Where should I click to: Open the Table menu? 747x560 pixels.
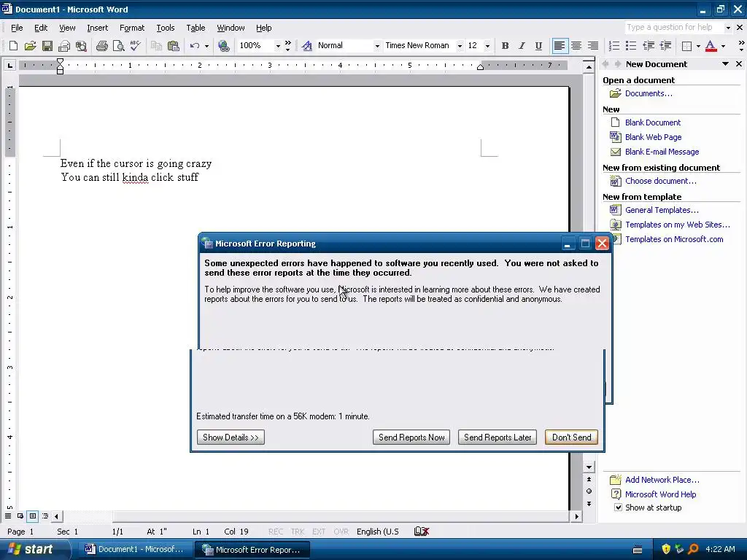(196, 28)
